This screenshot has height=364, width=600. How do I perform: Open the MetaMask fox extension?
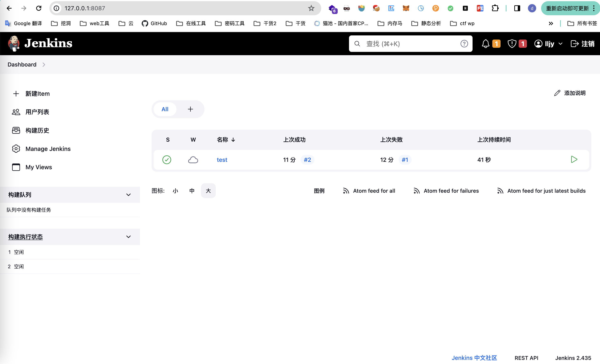[406, 8]
